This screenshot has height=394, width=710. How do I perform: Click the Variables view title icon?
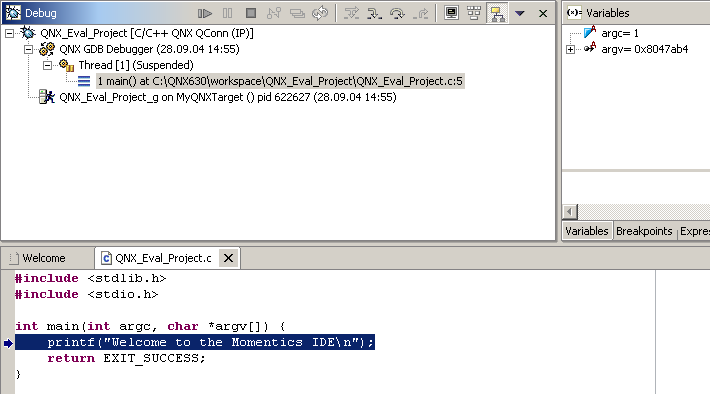(575, 13)
